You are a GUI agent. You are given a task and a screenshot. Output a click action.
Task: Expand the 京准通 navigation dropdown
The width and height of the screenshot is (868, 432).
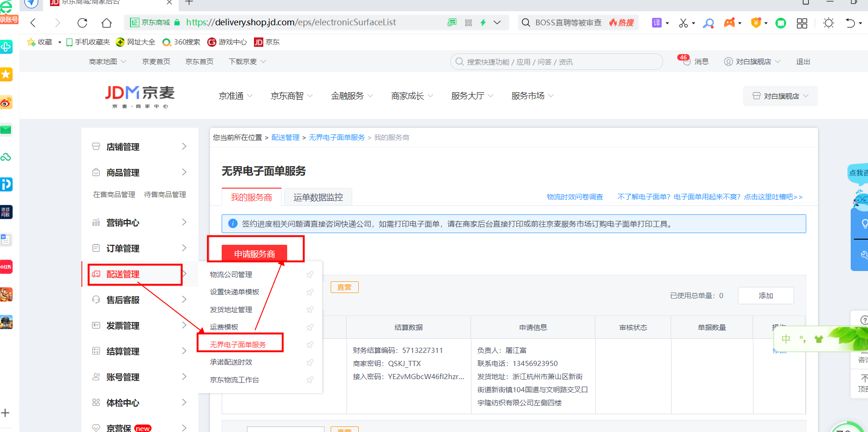click(235, 96)
